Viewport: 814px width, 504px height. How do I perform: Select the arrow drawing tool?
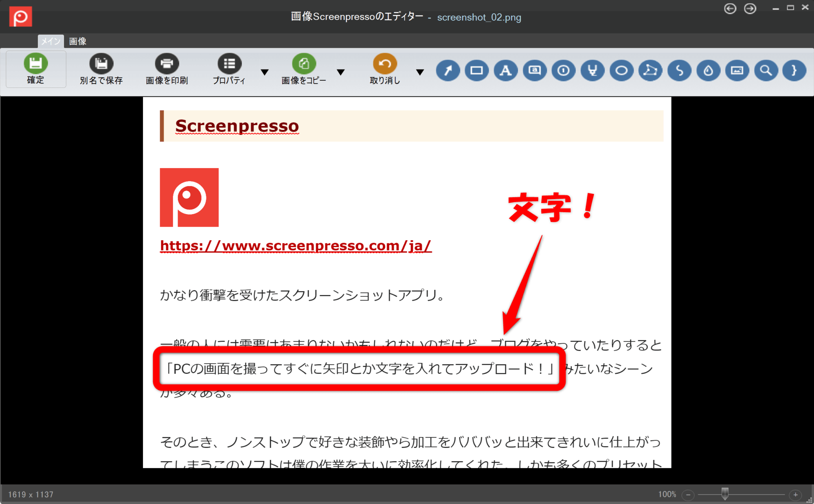pos(448,70)
